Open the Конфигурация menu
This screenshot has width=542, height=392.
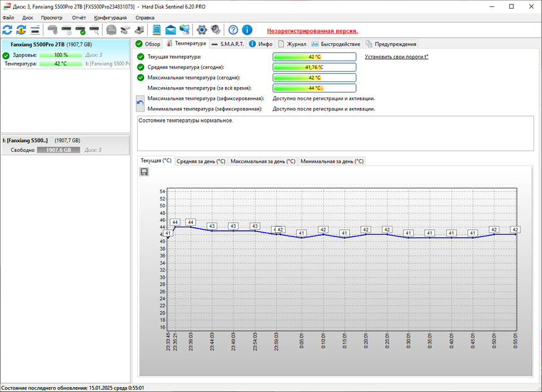coord(111,18)
